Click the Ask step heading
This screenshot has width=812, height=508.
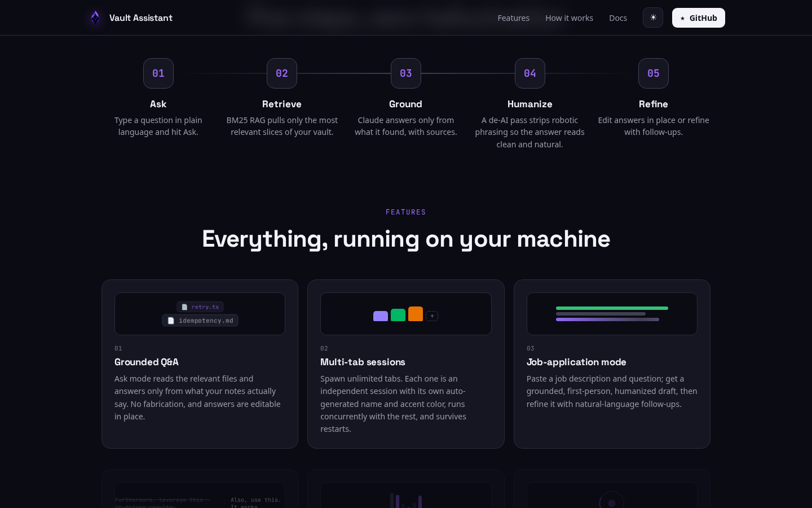158,104
